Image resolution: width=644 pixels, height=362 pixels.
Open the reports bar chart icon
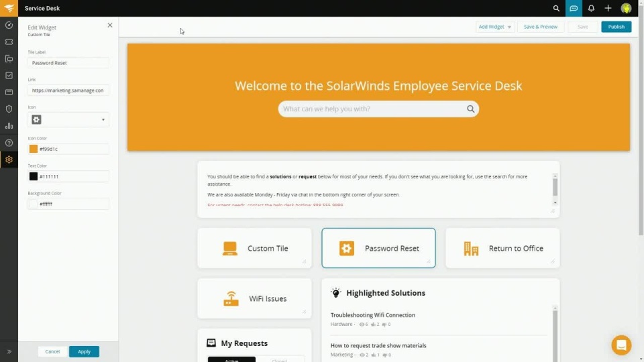click(9, 126)
